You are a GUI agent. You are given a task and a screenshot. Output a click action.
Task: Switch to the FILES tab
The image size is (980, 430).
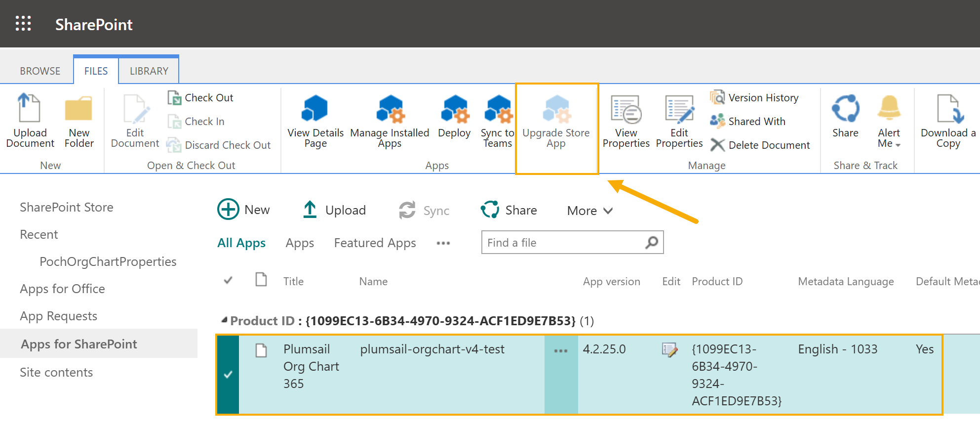pyautogui.click(x=96, y=71)
